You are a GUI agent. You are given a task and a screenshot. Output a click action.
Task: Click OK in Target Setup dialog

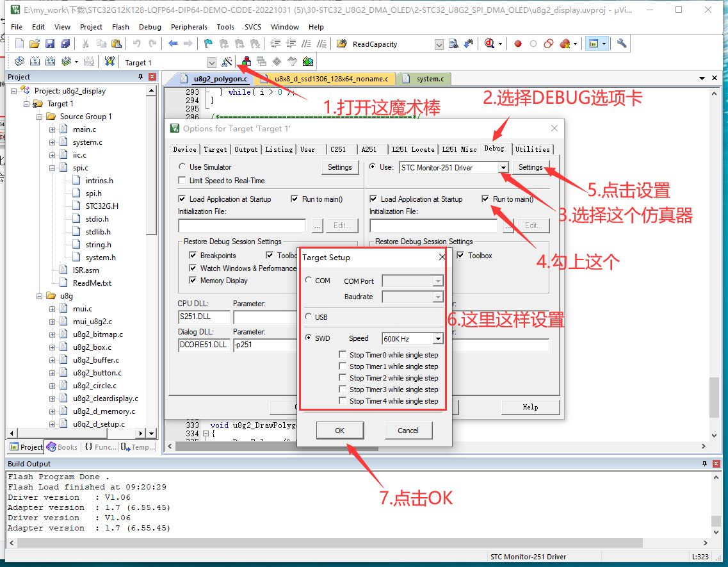point(340,431)
